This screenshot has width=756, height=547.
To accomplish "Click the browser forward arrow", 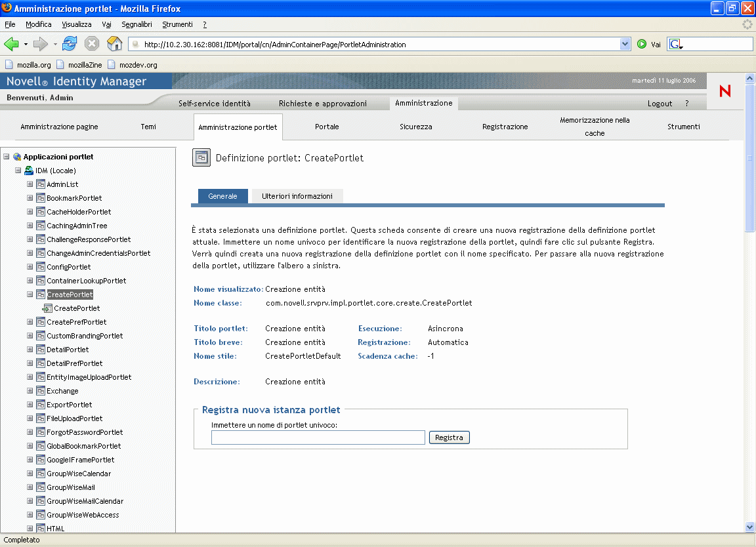I will 41,45.
